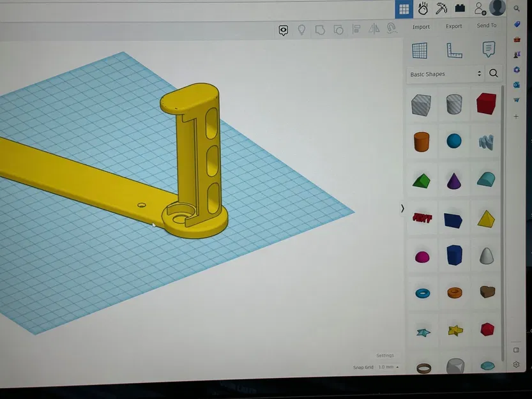Image resolution: width=532 pixels, height=399 pixels.
Task: Click browser sidebar shopping tag icon
Action: (517, 24)
